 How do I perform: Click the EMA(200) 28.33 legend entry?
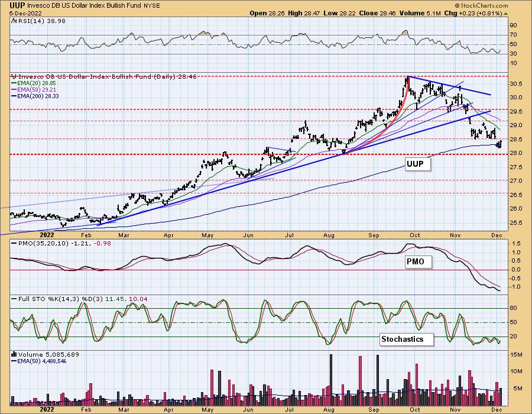(35, 96)
